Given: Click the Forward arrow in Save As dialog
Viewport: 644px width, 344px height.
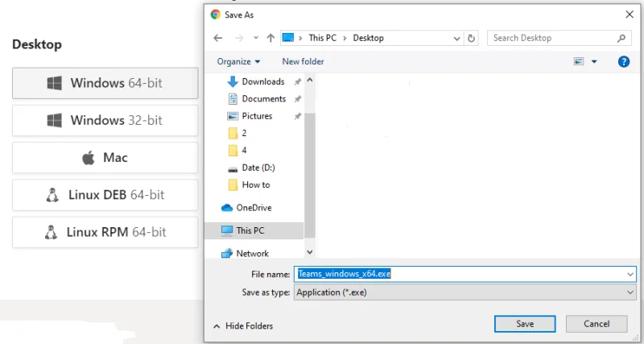Looking at the screenshot, I should [238, 38].
